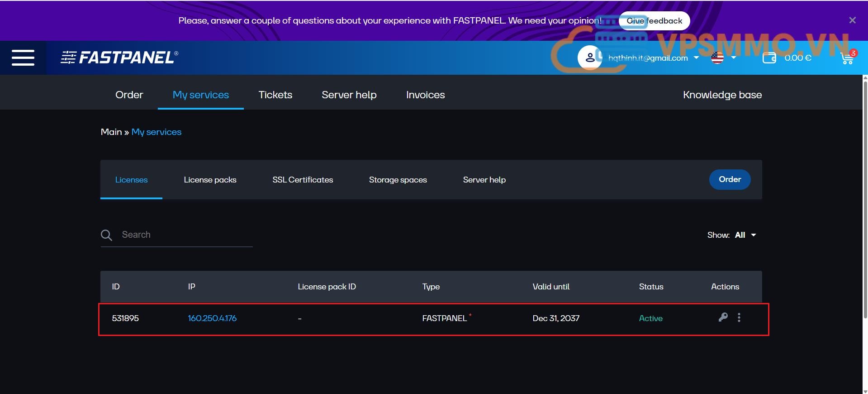This screenshot has height=394, width=868.
Task: Click the key icon for license 531895
Action: pyautogui.click(x=723, y=317)
